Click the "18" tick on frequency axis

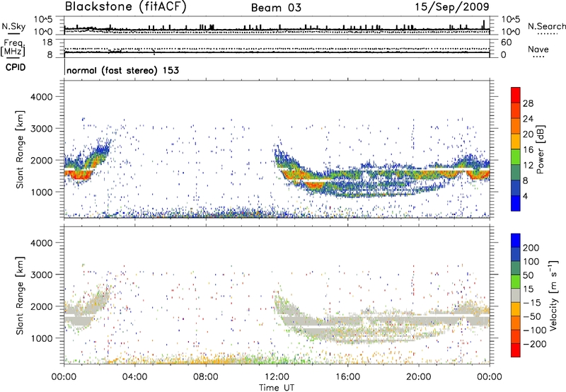47,42
